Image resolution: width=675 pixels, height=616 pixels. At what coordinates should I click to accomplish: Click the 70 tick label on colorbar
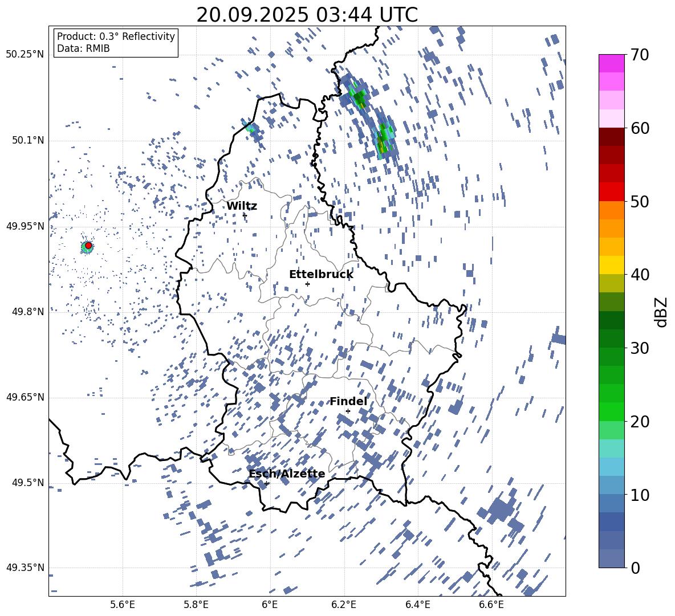(x=640, y=55)
